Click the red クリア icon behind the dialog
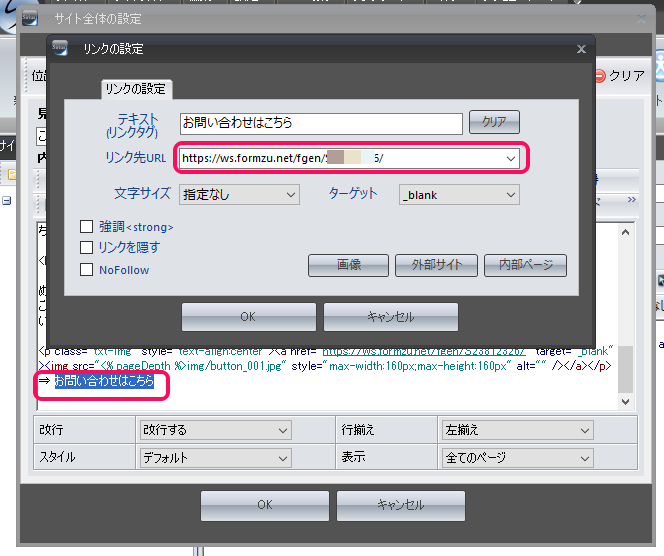The height and width of the screenshot is (556, 664). pos(599,75)
